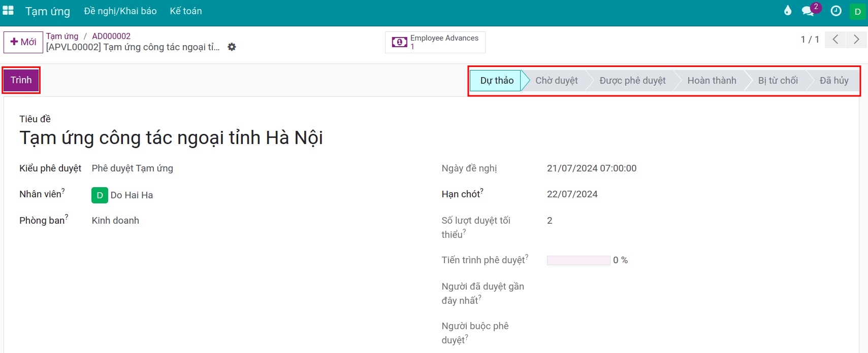The image size is (868, 353).
Task: Click the 0 % progress text
Action: [620, 260]
